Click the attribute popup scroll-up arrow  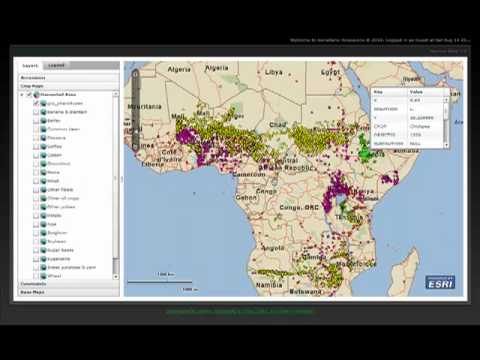pyautogui.click(x=446, y=100)
